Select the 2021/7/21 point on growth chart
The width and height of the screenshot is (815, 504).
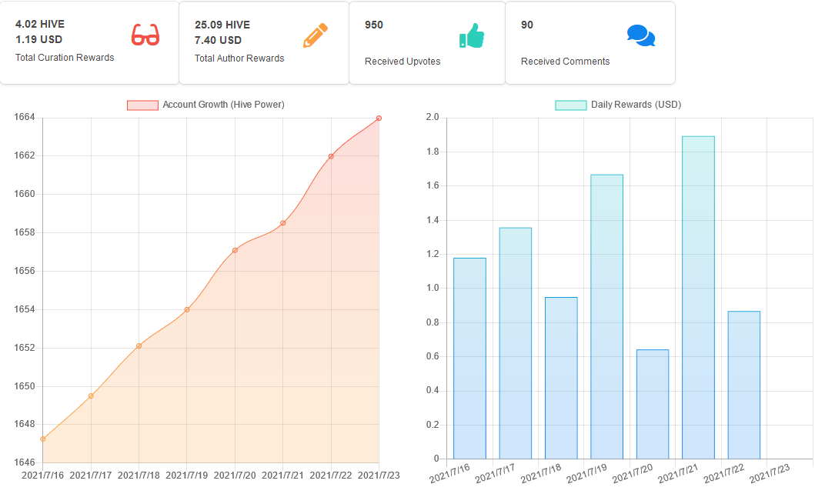[282, 223]
